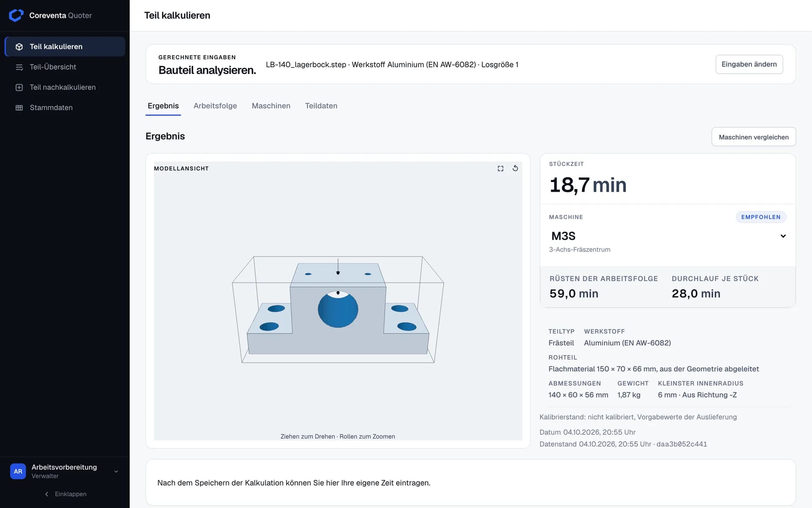Click the Frästeil Teiltyp value
This screenshot has height=508, width=812.
[x=561, y=343]
